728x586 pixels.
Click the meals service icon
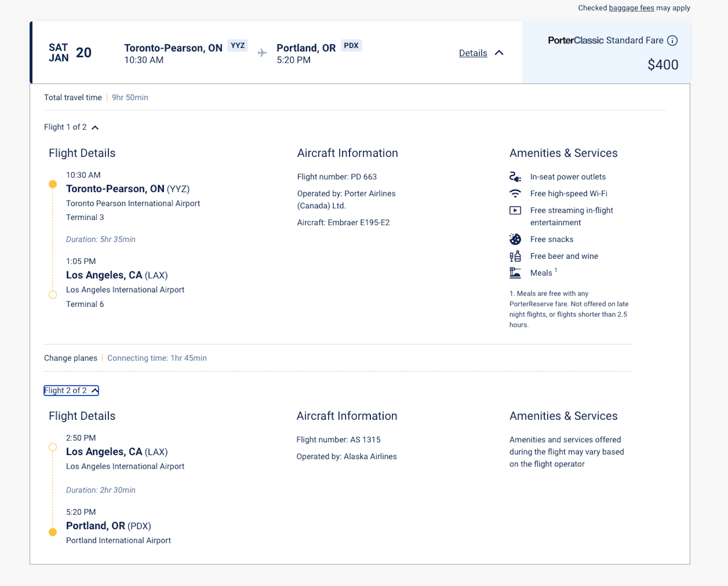point(516,272)
